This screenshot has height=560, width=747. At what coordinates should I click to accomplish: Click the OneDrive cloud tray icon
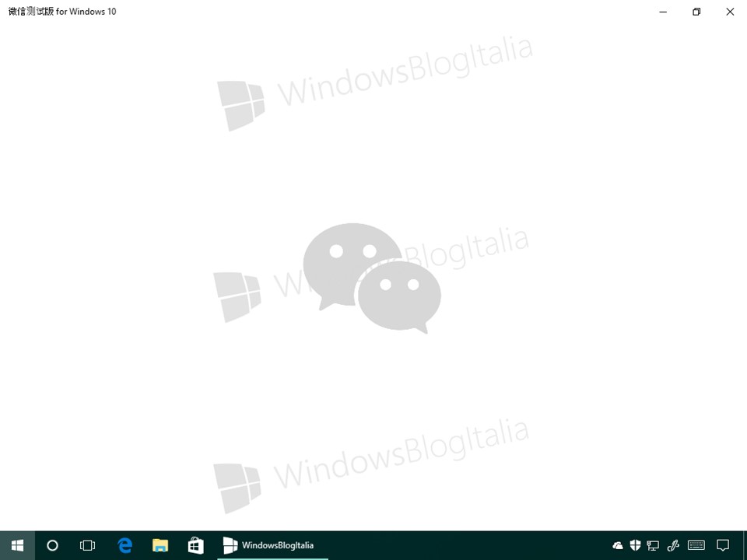pos(617,545)
